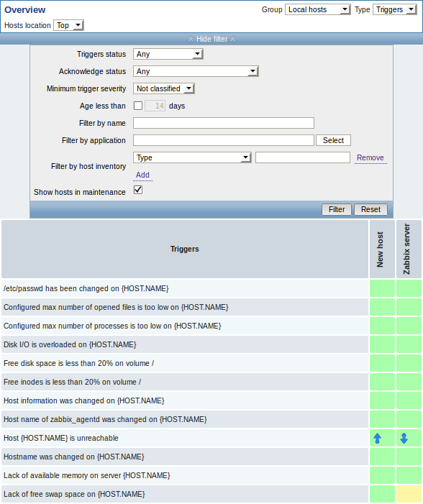Click the chevrons left of Hide filter

point(191,39)
